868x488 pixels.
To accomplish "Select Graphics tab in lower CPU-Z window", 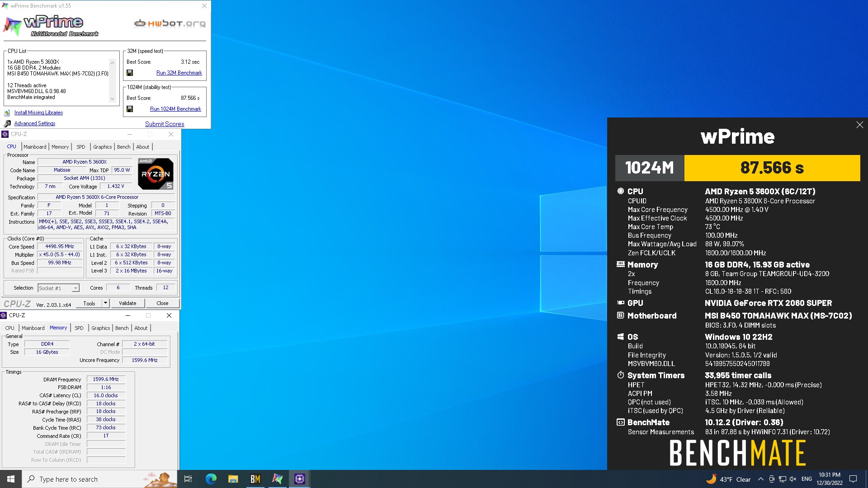I will click(101, 328).
